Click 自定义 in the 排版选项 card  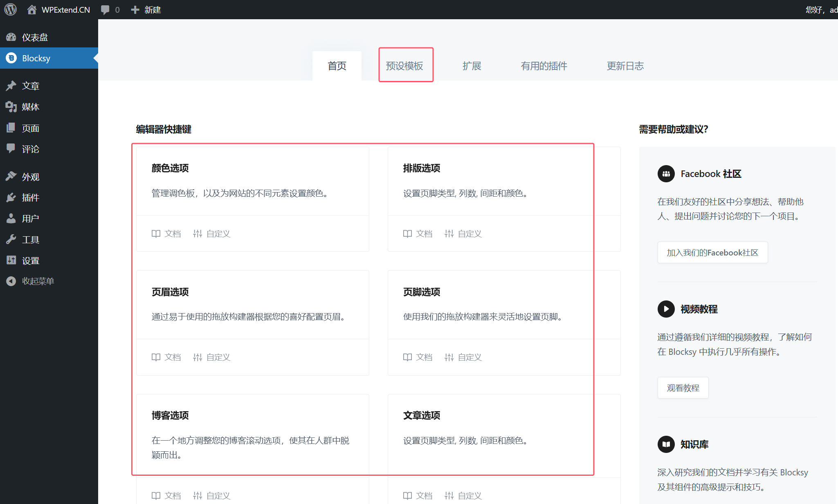point(463,234)
